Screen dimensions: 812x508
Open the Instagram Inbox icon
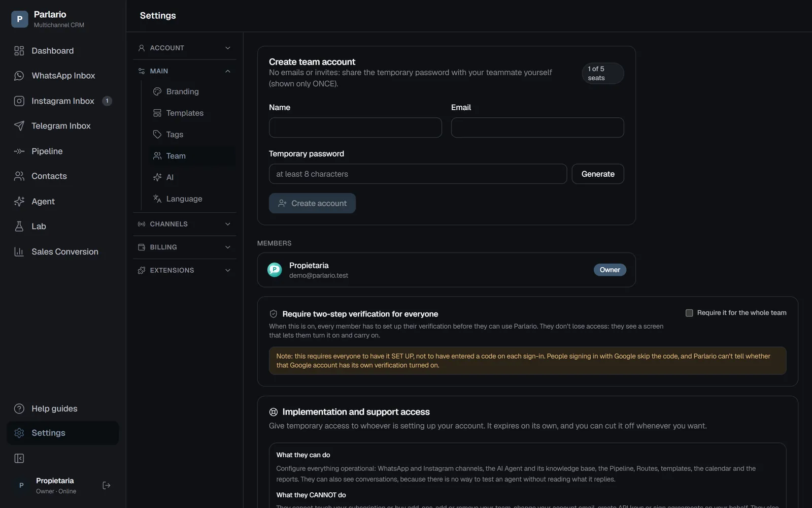click(19, 101)
